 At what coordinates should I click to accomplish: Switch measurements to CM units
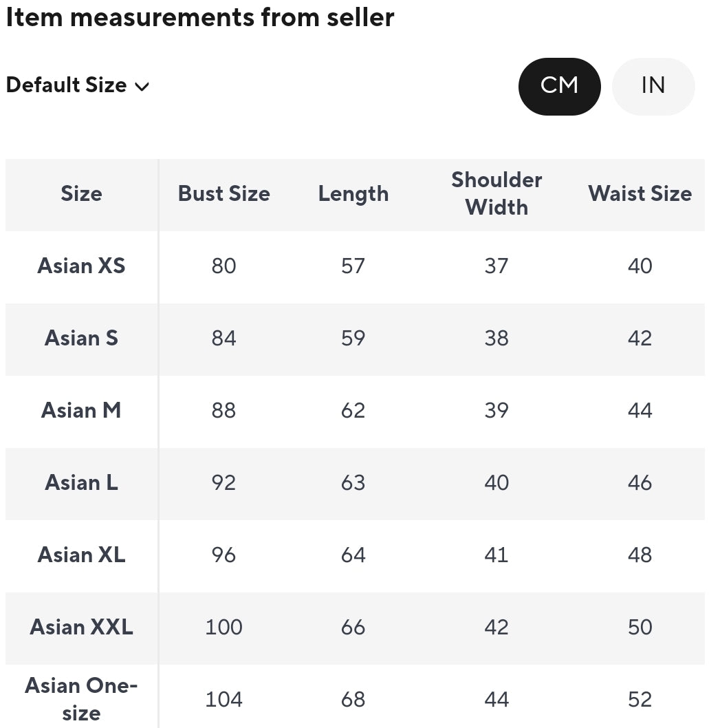559,87
